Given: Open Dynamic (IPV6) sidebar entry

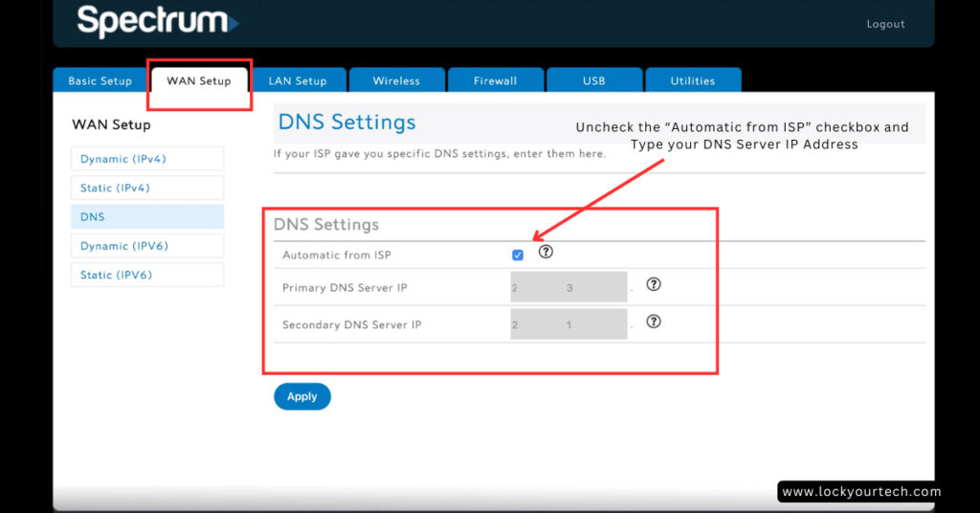Looking at the screenshot, I should coord(147,246).
